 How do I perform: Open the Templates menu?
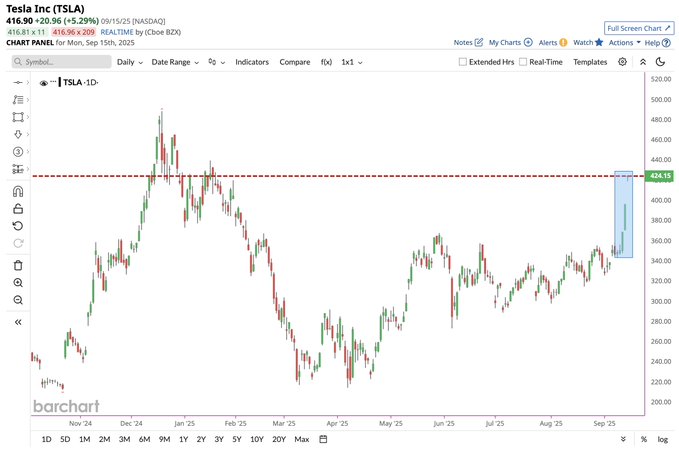[590, 62]
